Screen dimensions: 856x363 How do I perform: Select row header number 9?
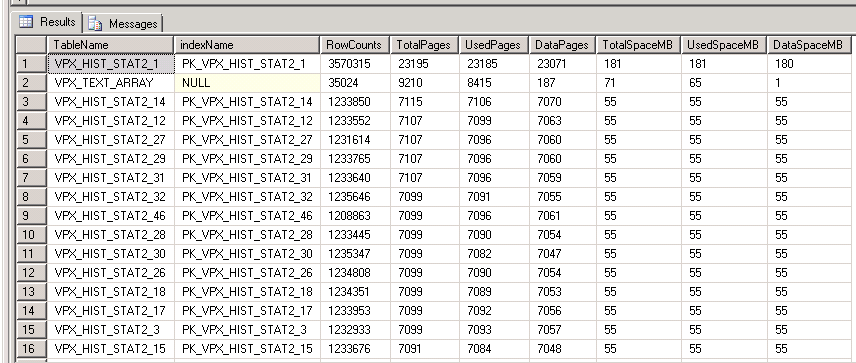click(31, 216)
